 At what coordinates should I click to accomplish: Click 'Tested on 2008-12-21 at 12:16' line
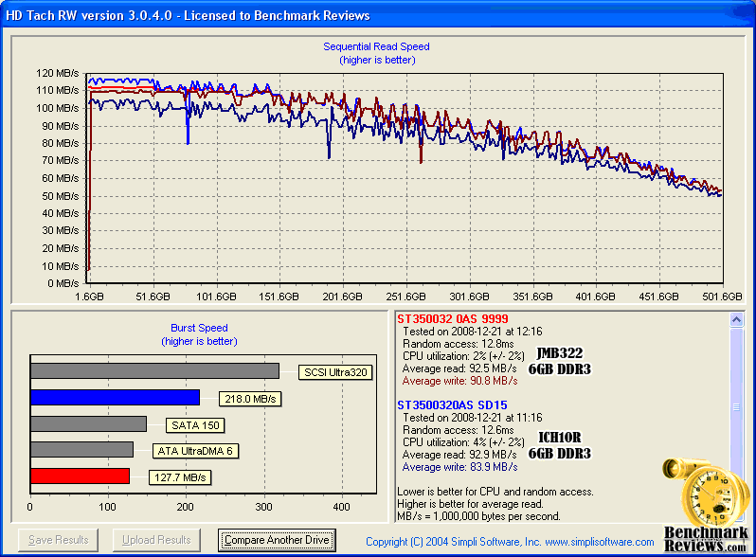point(473,332)
